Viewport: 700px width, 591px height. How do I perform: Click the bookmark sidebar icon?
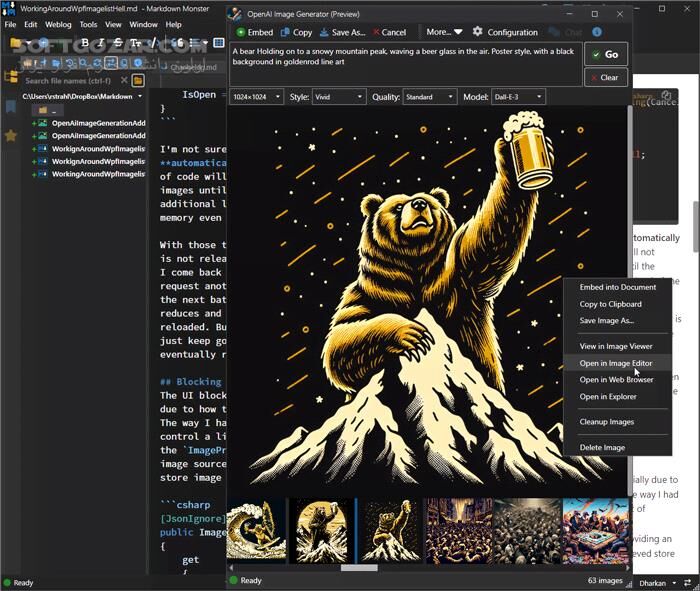pos(11,107)
